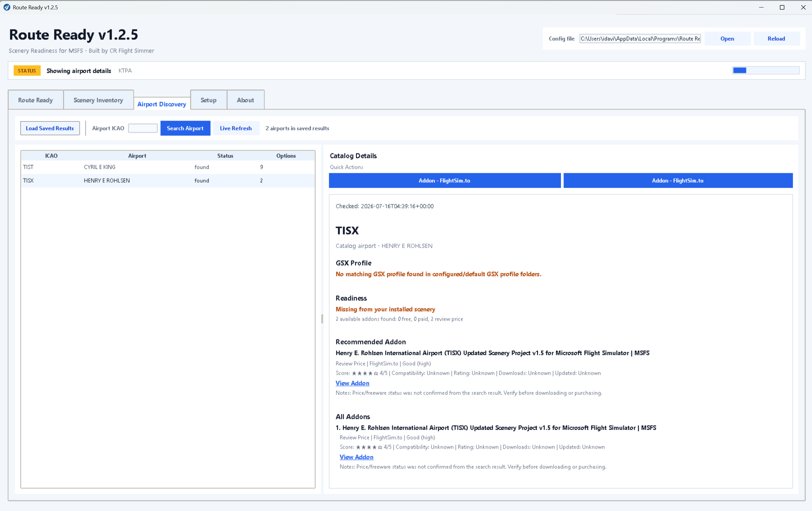Click HENRY E ROHLSEN airport cell
The image size is (812, 511).
(x=107, y=181)
